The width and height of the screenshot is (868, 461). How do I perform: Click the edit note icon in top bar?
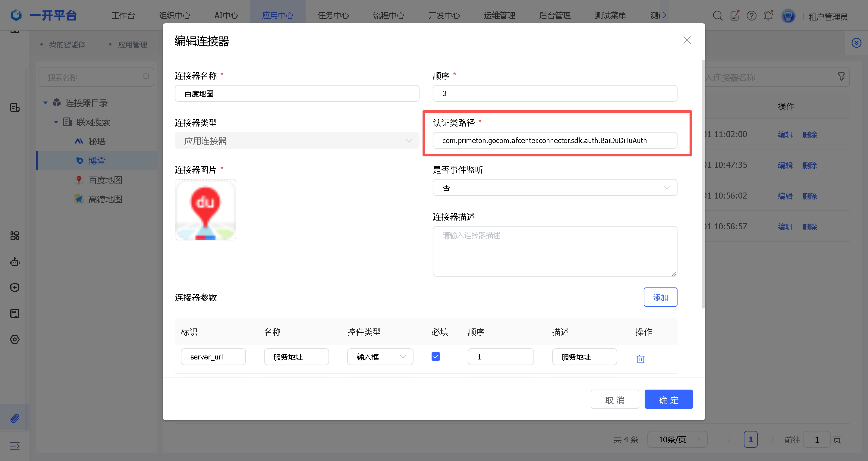(734, 16)
